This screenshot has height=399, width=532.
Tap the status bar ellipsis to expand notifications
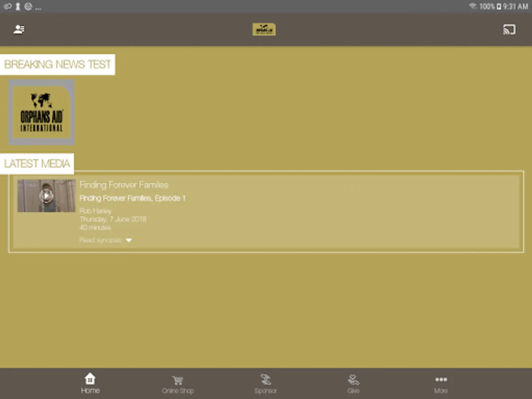click(38, 7)
